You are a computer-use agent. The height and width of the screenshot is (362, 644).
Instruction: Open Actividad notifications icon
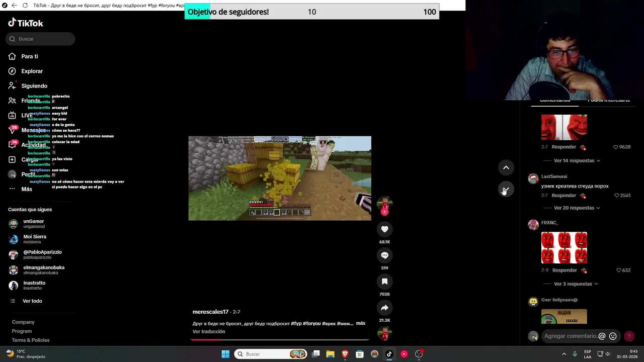coord(13,144)
